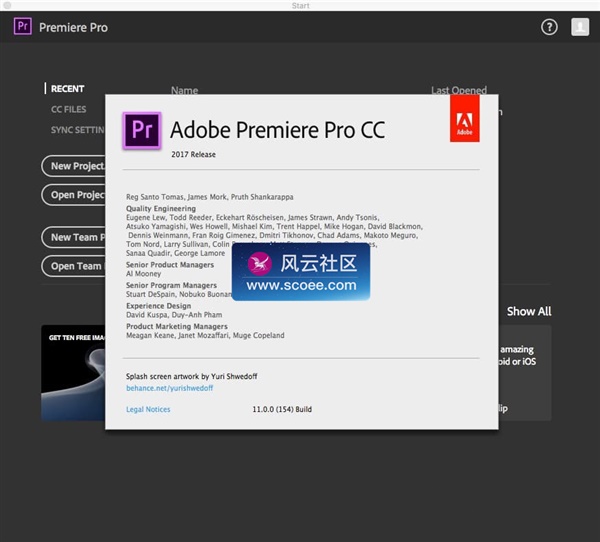Click the Last Opened column header

[459, 90]
